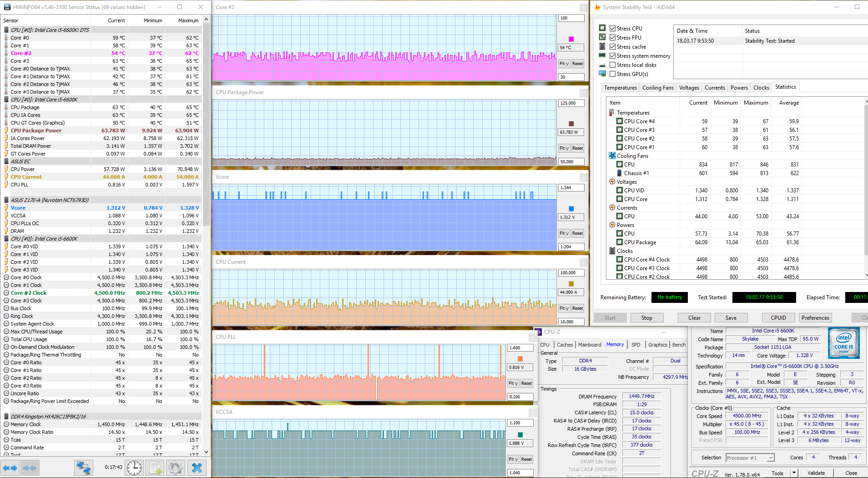Reset min/max with HWiNFO clock icon
This screenshot has width=868, height=478.
[x=134, y=468]
